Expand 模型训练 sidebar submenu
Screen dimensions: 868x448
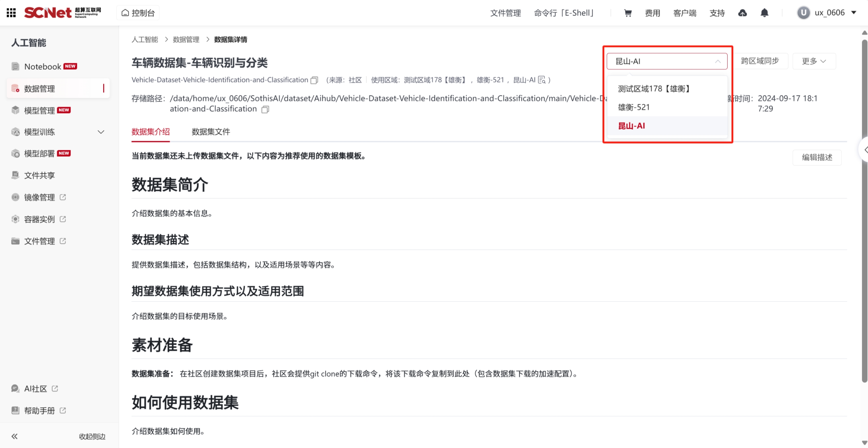pos(101,132)
